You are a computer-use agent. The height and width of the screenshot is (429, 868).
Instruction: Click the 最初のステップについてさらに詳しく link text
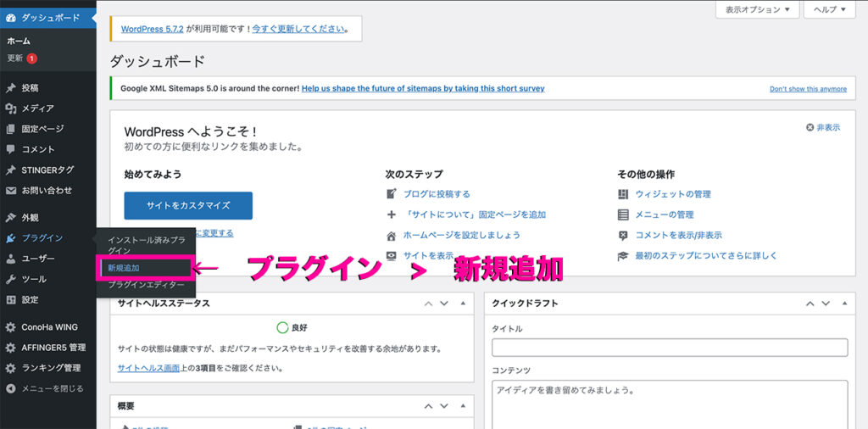706,256
